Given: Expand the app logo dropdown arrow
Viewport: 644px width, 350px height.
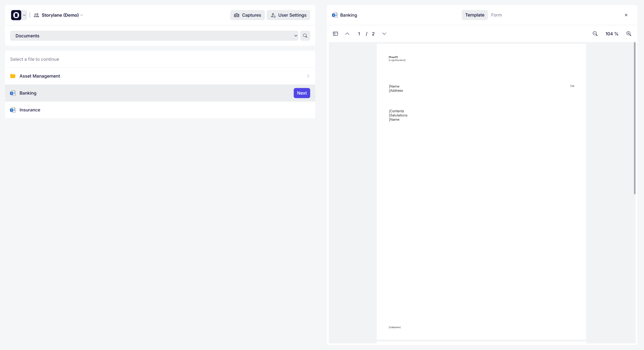Looking at the screenshot, I should pyautogui.click(x=24, y=15).
